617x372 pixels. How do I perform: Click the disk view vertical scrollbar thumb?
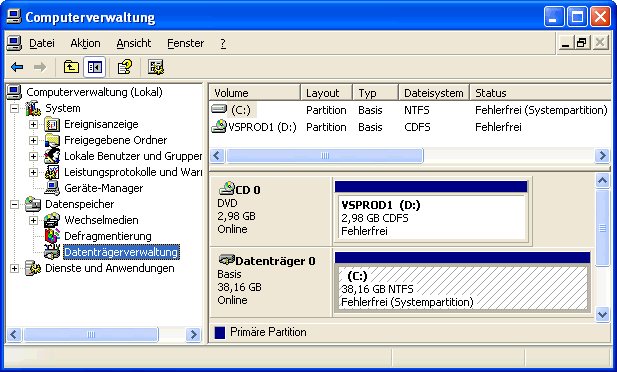(x=602, y=228)
